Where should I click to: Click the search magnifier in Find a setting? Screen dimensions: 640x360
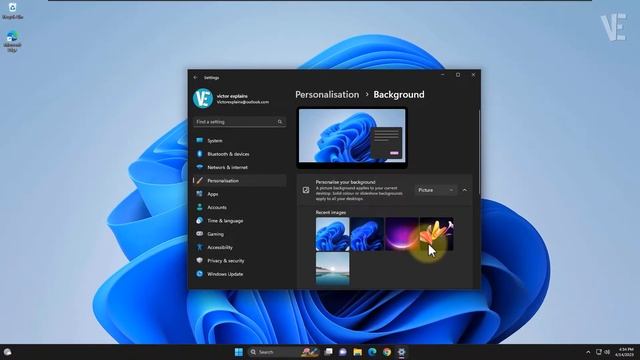(280, 122)
